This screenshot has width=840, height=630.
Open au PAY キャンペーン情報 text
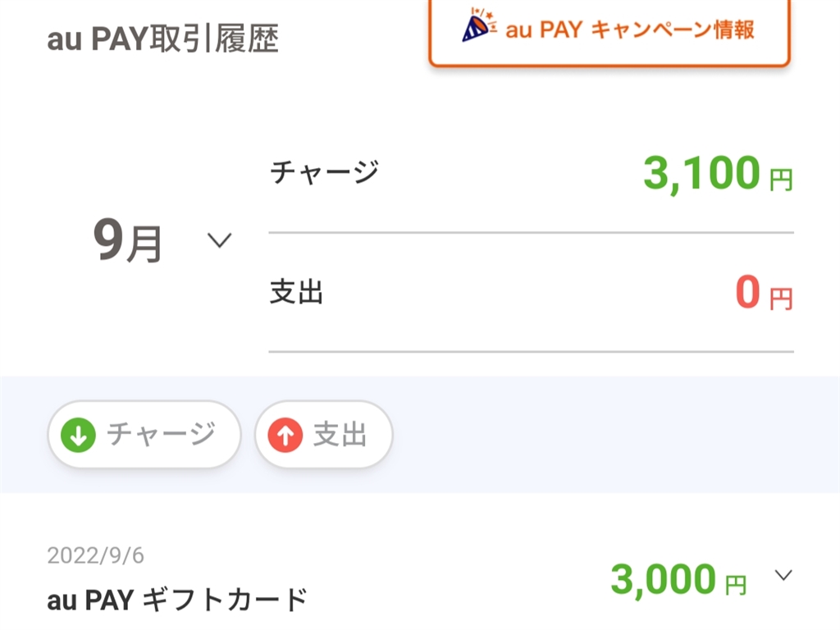coord(629,30)
